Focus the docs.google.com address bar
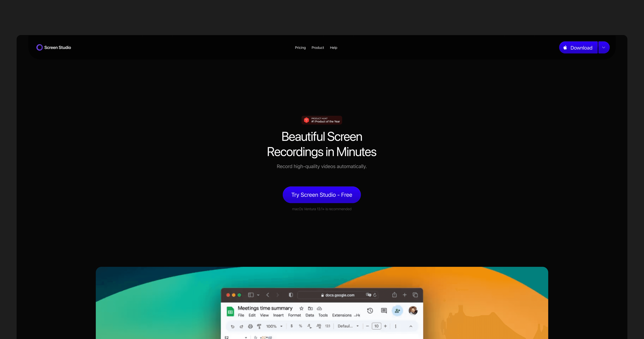 [338, 295]
